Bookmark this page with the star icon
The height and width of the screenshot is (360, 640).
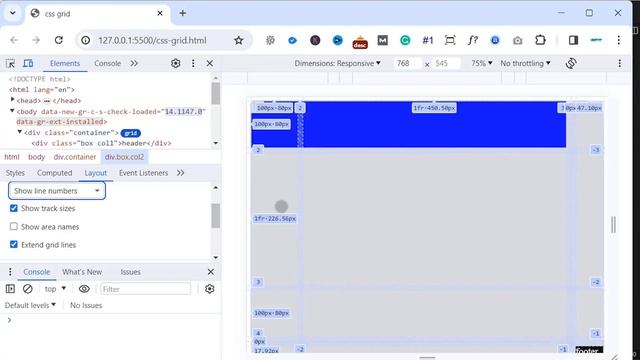click(x=239, y=40)
